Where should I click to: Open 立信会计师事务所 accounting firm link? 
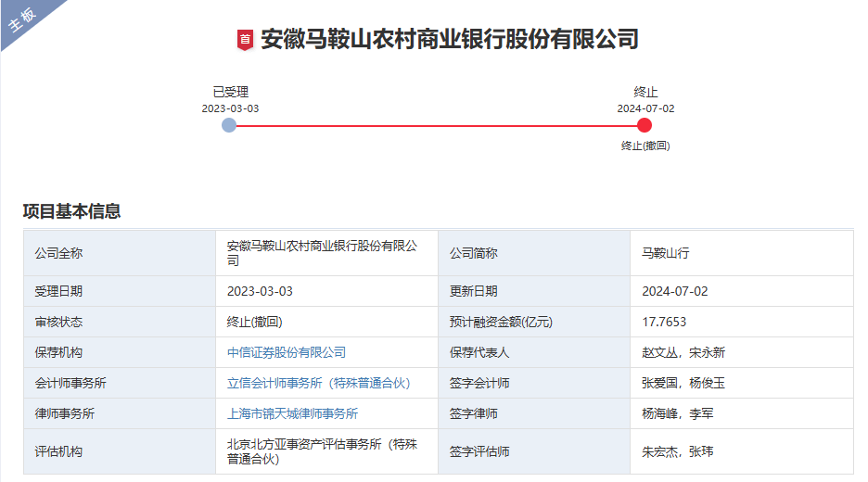318,383
